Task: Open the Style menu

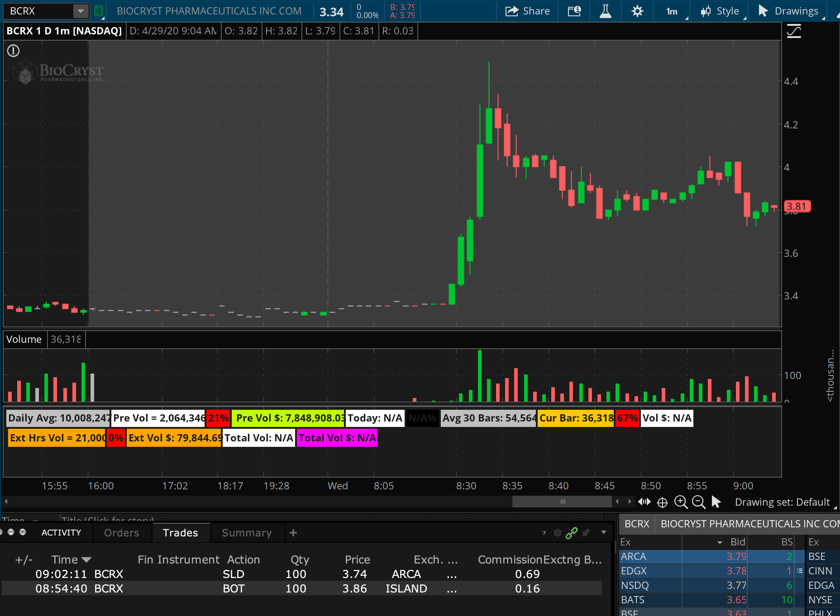Action: [x=720, y=11]
